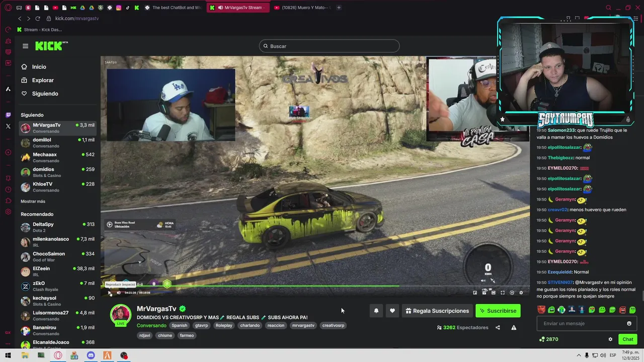Screen dimensions: 644x362
Task: Open the emoji picker in chat box
Action: pos(629,323)
